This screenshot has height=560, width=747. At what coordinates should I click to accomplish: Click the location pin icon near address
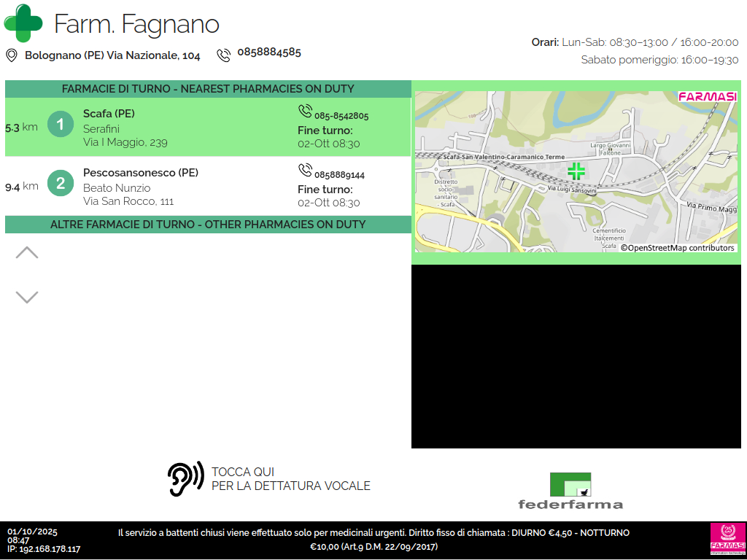tap(12, 55)
